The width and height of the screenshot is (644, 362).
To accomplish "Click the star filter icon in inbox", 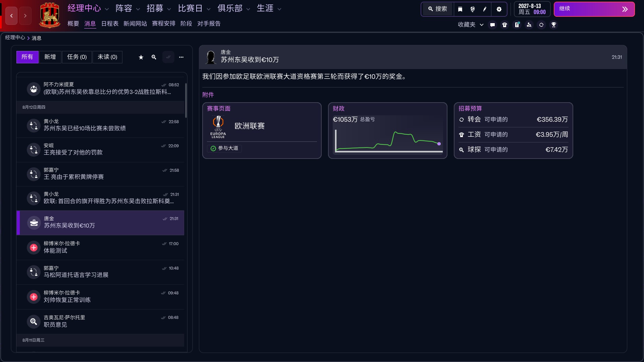I will pos(141,57).
